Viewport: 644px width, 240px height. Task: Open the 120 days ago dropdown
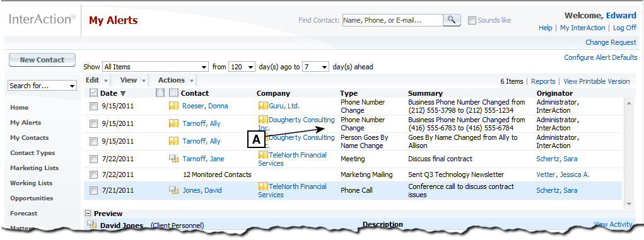242,67
